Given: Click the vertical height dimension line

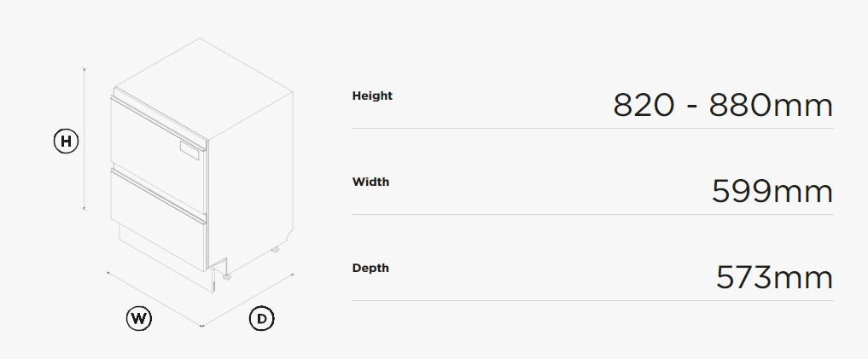Looking at the screenshot, I should coord(84,139).
